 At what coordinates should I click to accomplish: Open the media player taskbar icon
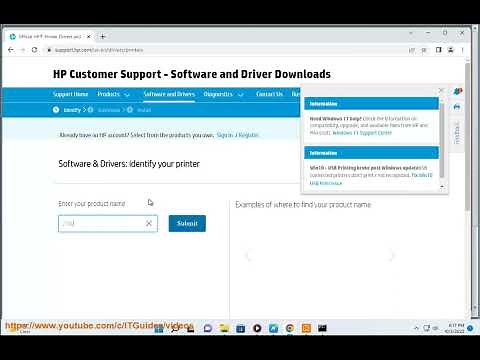coord(257,328)
